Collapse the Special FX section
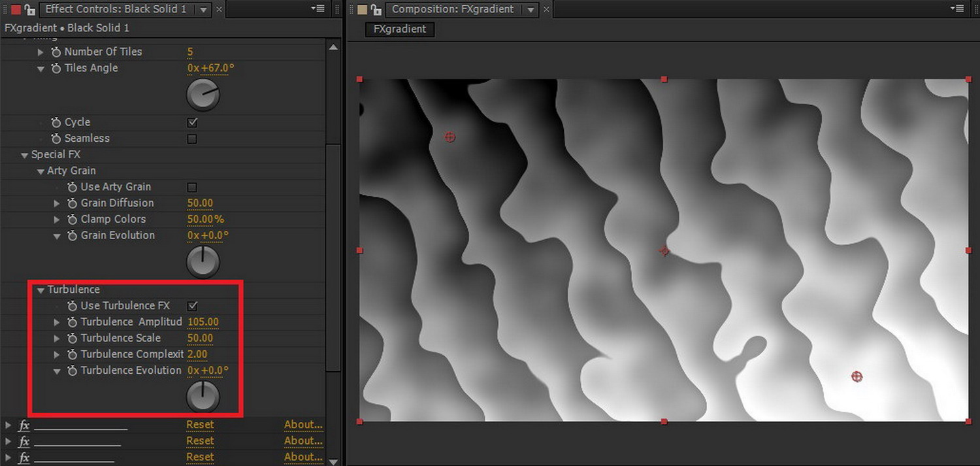The image size is (980, 466). tap(25, 155)
